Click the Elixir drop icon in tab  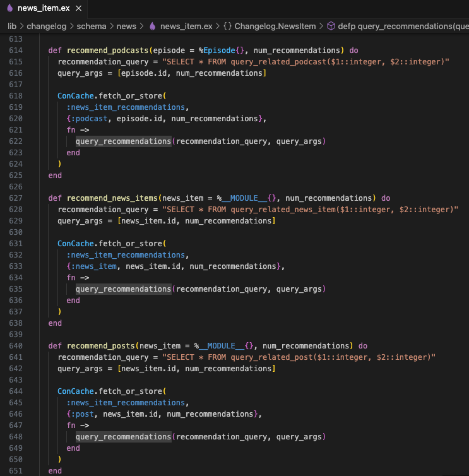pyautogui.click(x=9, y=8)
